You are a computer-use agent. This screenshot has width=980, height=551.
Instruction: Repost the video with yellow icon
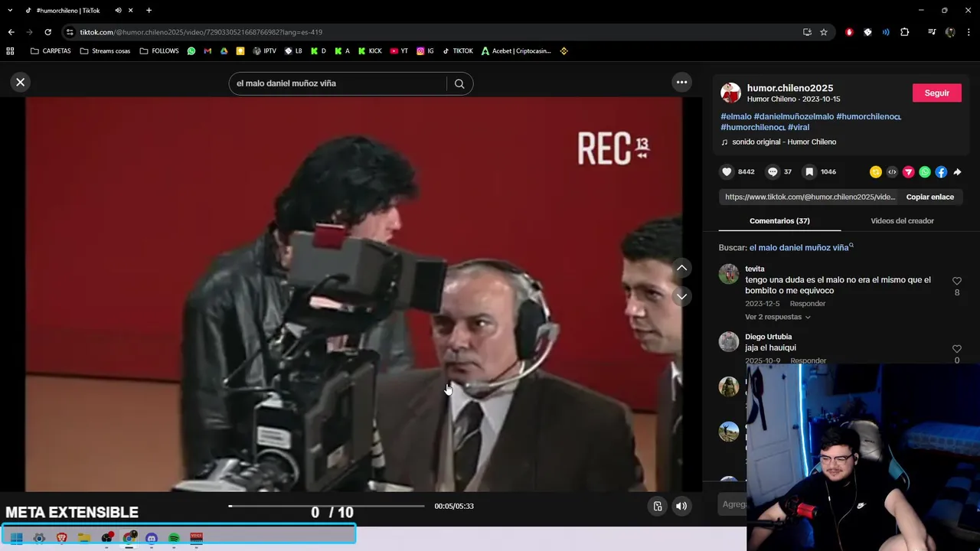(876, 172)
